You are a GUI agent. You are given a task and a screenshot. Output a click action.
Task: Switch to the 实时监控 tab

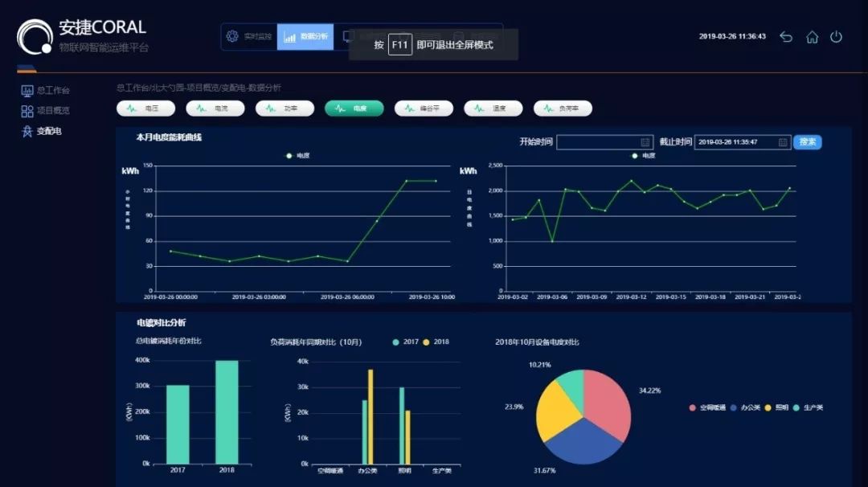click(x=250, y=37)
